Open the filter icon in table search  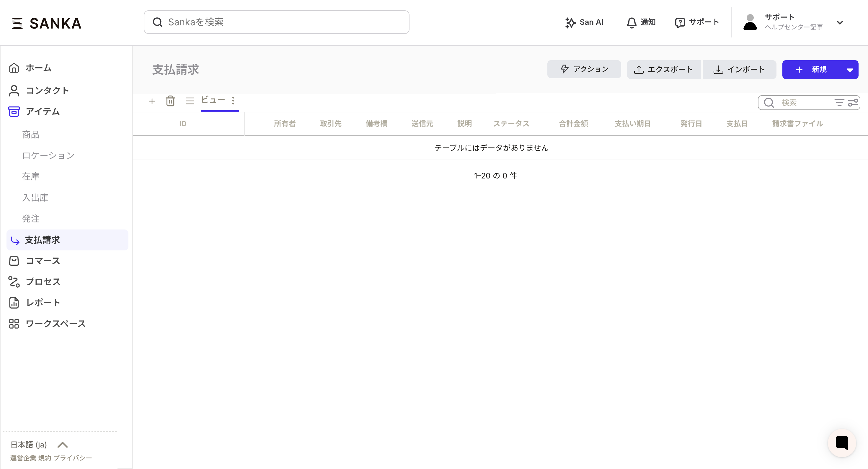839,103
